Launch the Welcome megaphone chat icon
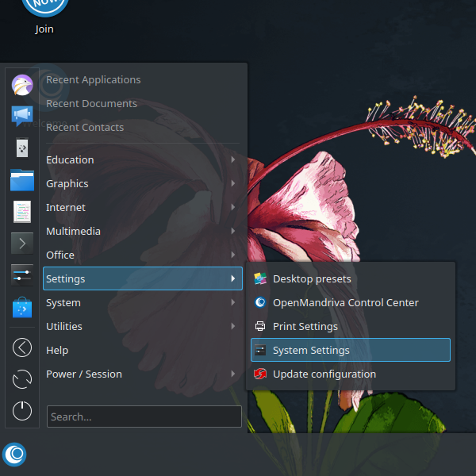This screenshot has width=476, height=476. point(22,116)
